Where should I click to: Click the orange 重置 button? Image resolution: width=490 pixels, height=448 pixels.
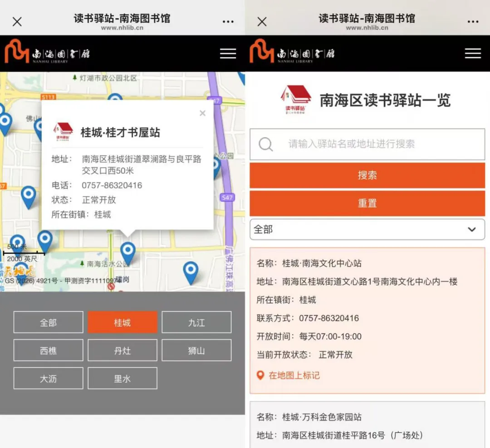point(367,204)
